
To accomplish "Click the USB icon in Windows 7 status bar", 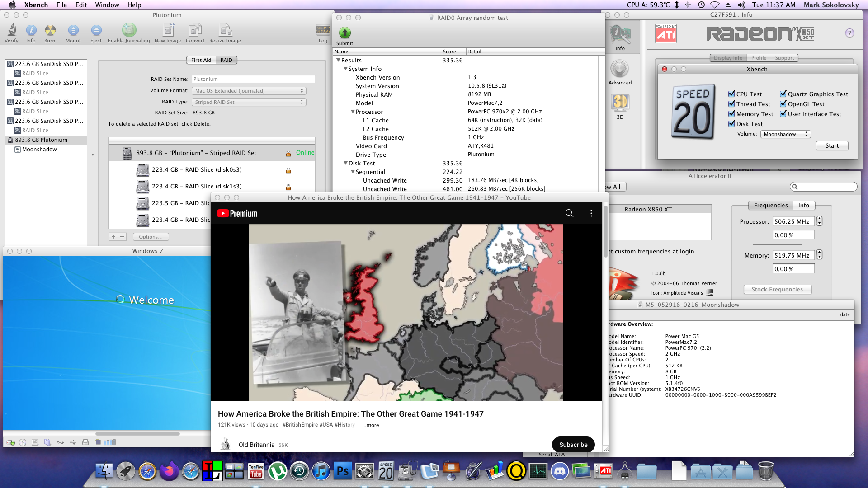I will 73,442.
